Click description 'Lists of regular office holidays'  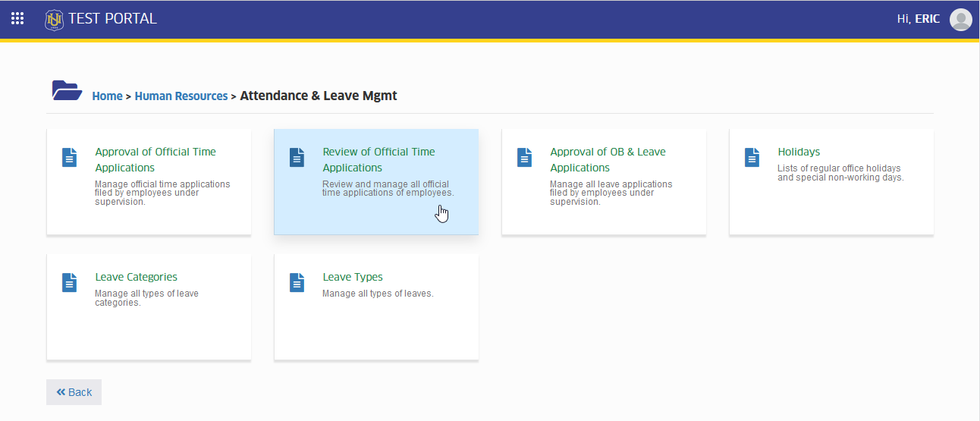tap(839, 173)
